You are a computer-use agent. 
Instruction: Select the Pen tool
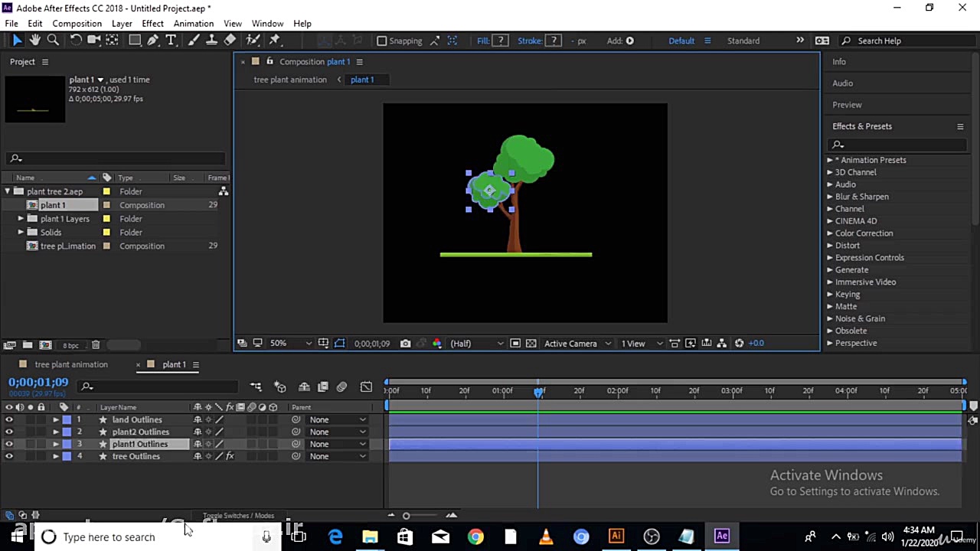[153, 41]
